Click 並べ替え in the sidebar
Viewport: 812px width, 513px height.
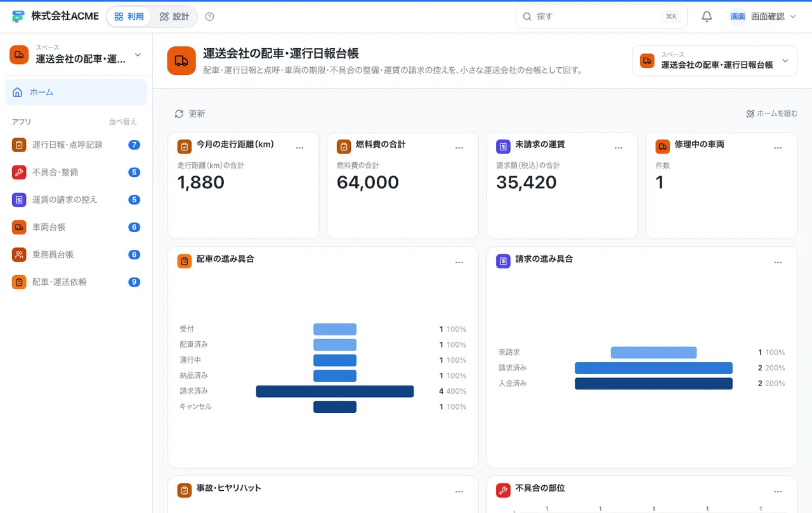pos(122,122)
